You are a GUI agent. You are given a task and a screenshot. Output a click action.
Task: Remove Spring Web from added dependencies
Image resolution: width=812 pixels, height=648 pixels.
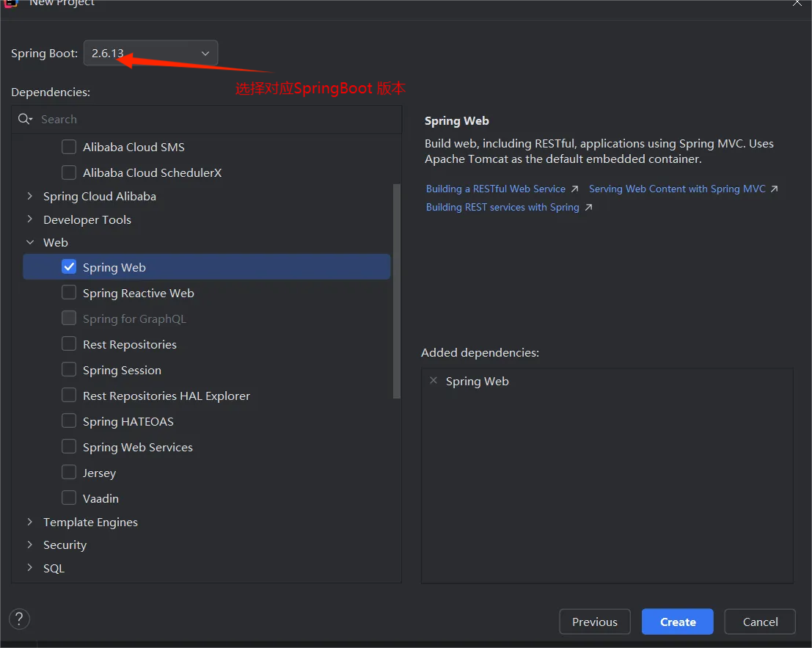coord(434,380)
